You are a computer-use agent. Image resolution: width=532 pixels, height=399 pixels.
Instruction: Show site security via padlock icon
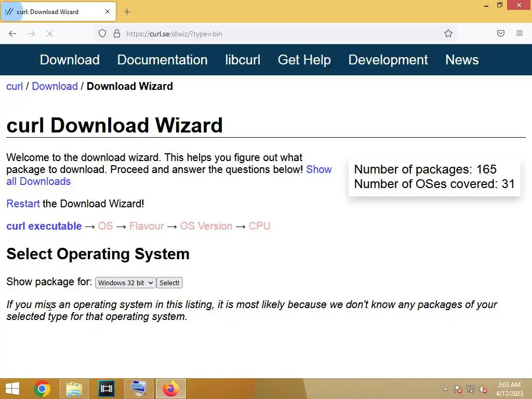(x=117, y=34)
